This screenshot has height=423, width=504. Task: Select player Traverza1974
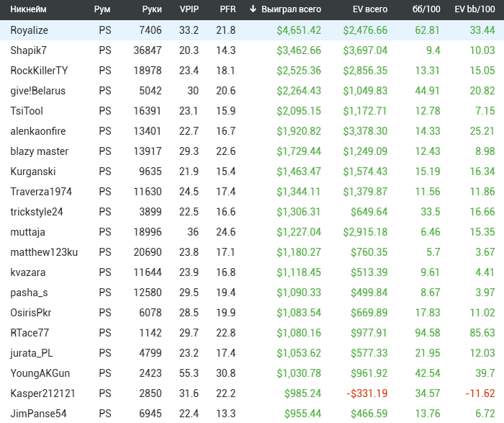point(41,192)
